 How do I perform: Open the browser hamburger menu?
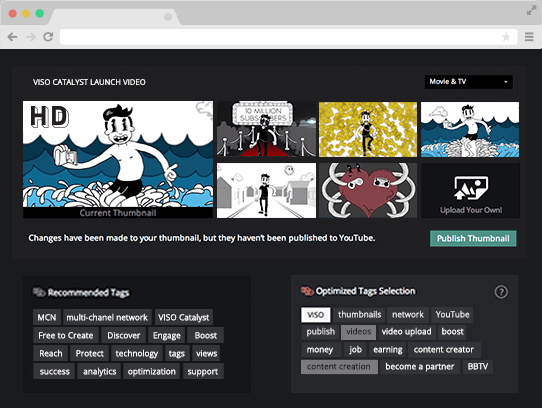[x=529, y=37]
